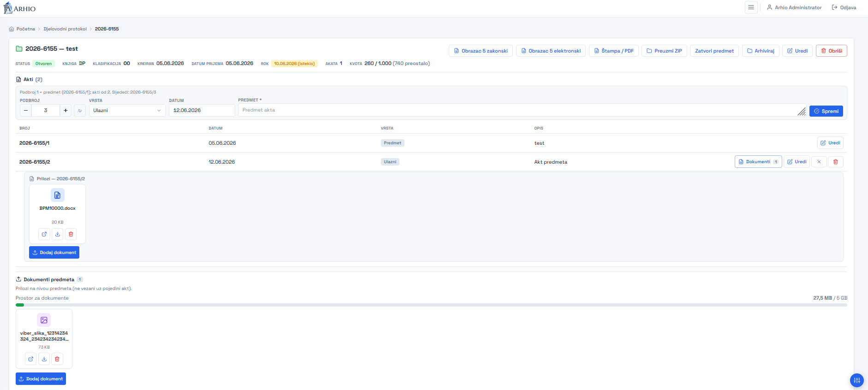Expand the Vrsta dropdown showing Ulazni
Viewport: 868px width, 390px height.
127,111
